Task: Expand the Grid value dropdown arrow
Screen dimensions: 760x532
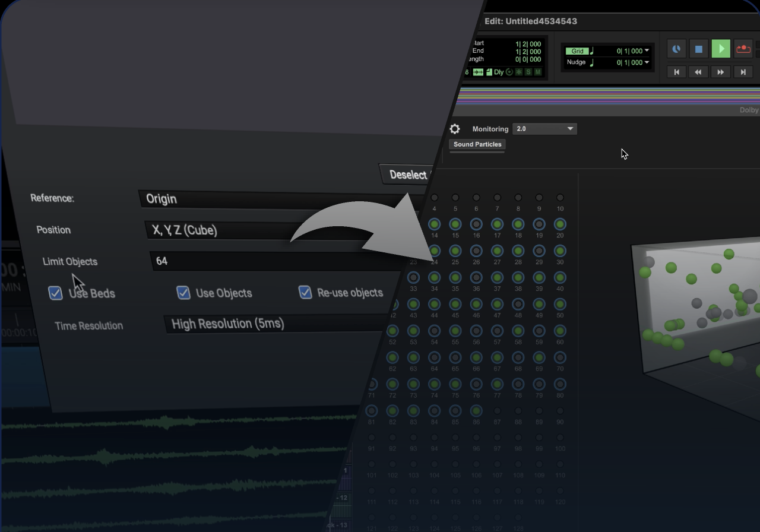Action: tap(647, 51)
